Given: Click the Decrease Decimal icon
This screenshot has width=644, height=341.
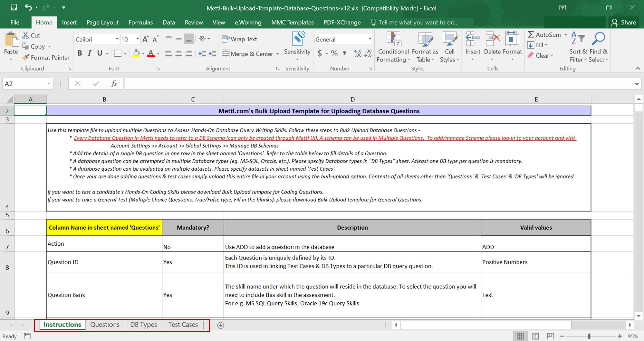Looking at the screenshot, I should tap(368, 53).
